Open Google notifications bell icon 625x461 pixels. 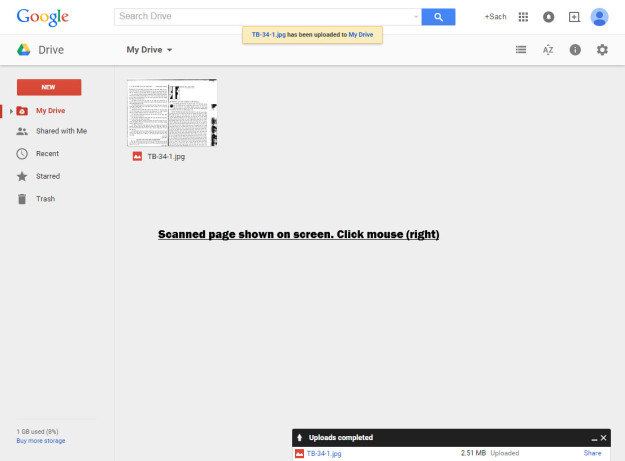tap(549, 17)
